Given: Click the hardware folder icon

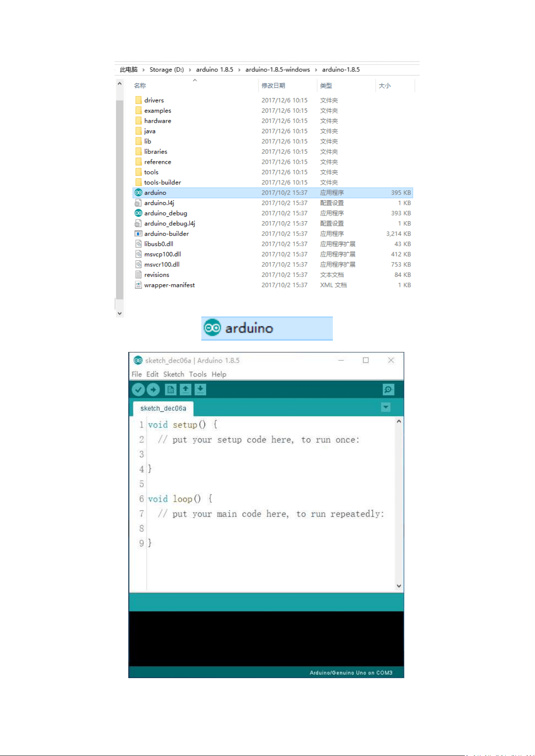Looking at the screenshot, I should (x=138, y=121).
